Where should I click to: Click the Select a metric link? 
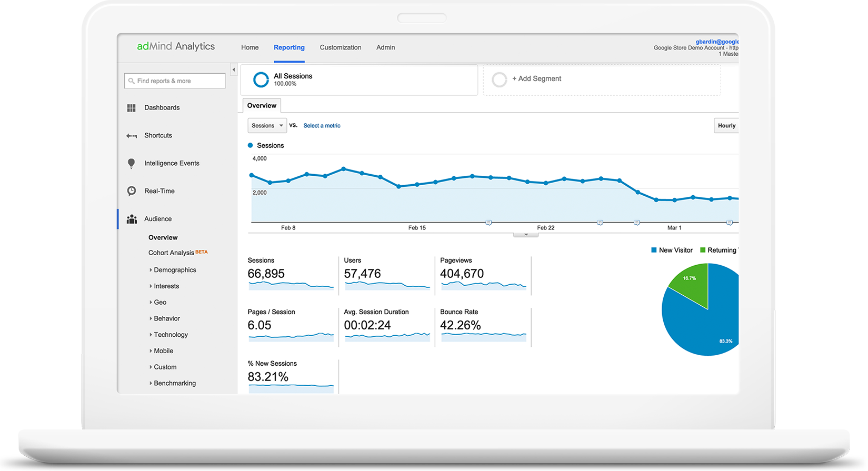[x=322, y=126]
